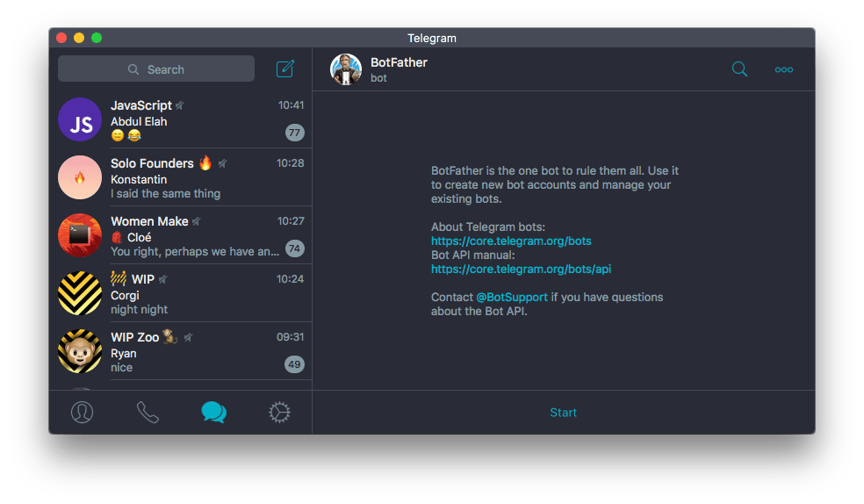Click the message preview 'night night'
This screenshot has width=864, height=504.
tap(139, 310)
